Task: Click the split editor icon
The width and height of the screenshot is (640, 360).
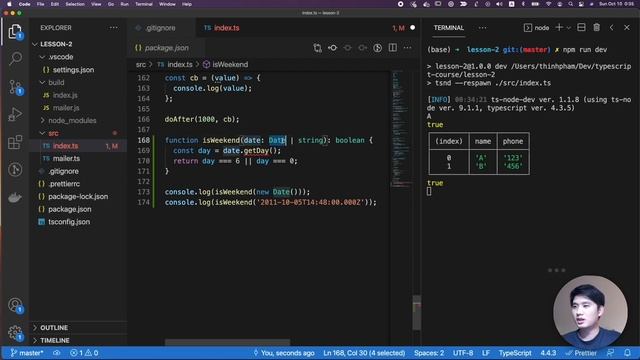Action: click(x=392, y=48)
